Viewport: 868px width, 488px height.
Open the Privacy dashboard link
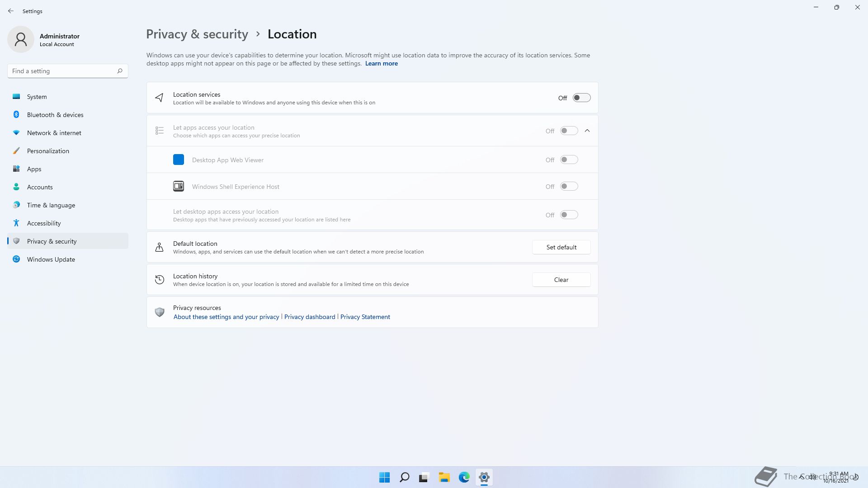(310, 317)
